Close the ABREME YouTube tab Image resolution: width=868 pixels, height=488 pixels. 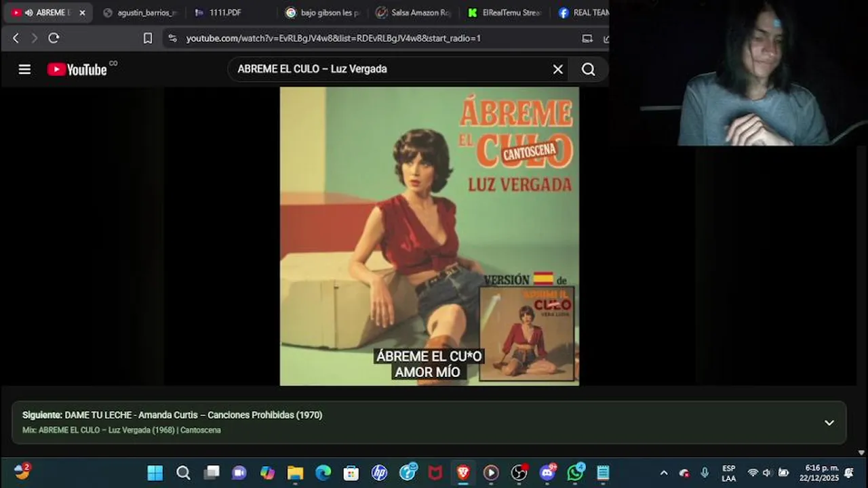[82, 12]
